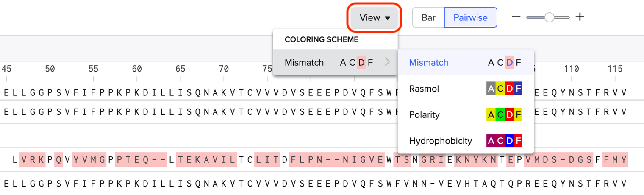Click the Polarity ACDF color preview
This screenshot has width=644, height=195.
click(x=504, y=115)
